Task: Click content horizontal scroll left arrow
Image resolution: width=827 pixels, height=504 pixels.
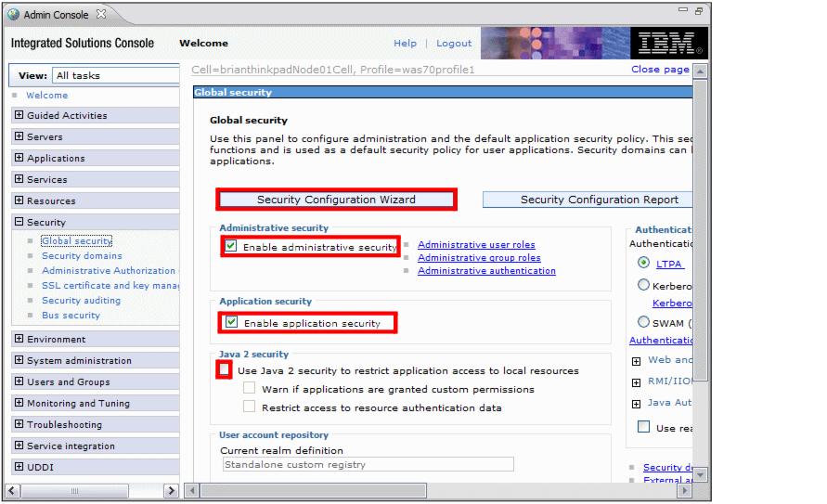Action: click(192, 491)
